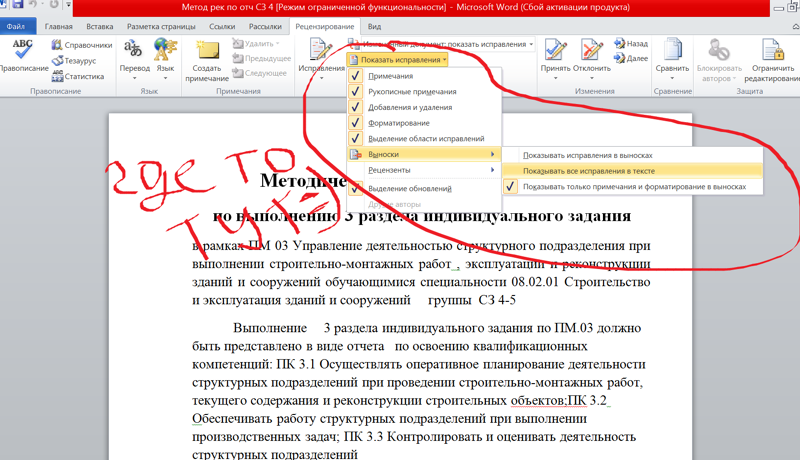Open the Файл tab
The image size is (800, 460).
click(16, 27)
